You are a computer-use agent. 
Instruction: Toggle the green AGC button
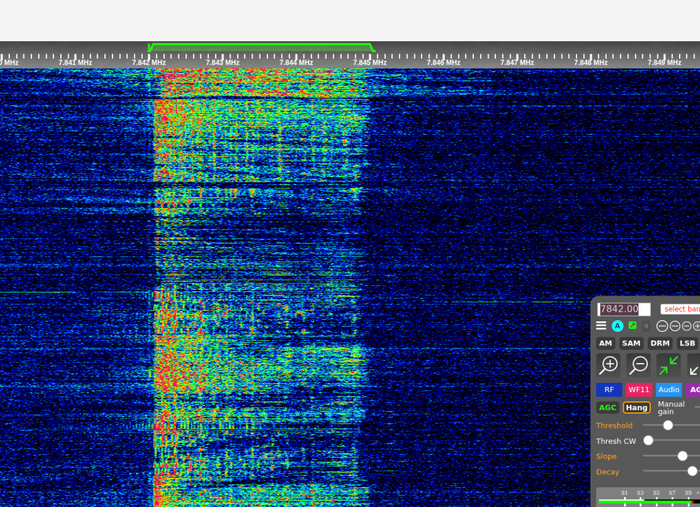[x=607, y=408]
